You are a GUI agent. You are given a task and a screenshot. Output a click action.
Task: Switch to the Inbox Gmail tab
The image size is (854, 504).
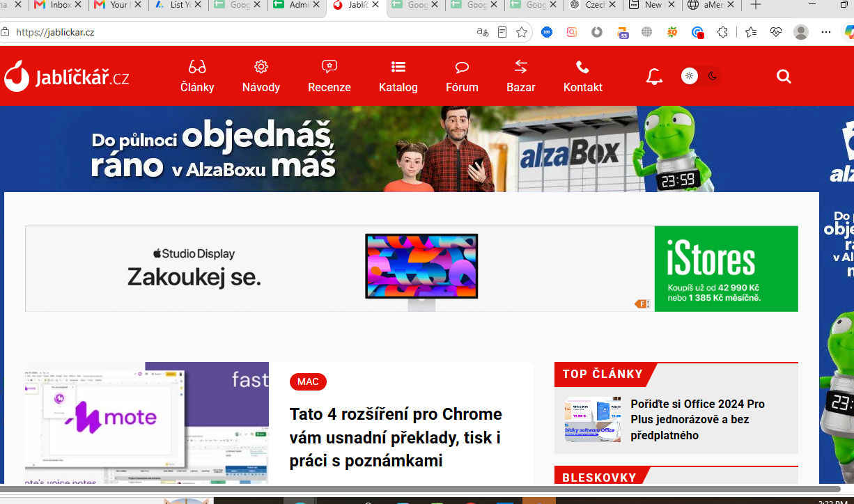[59, 6]
